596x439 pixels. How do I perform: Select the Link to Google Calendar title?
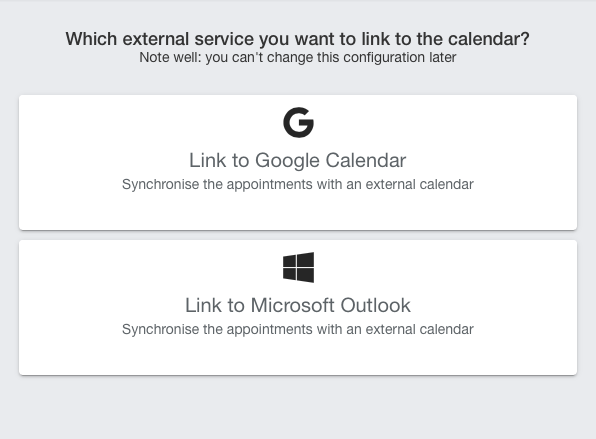point(298,160)
